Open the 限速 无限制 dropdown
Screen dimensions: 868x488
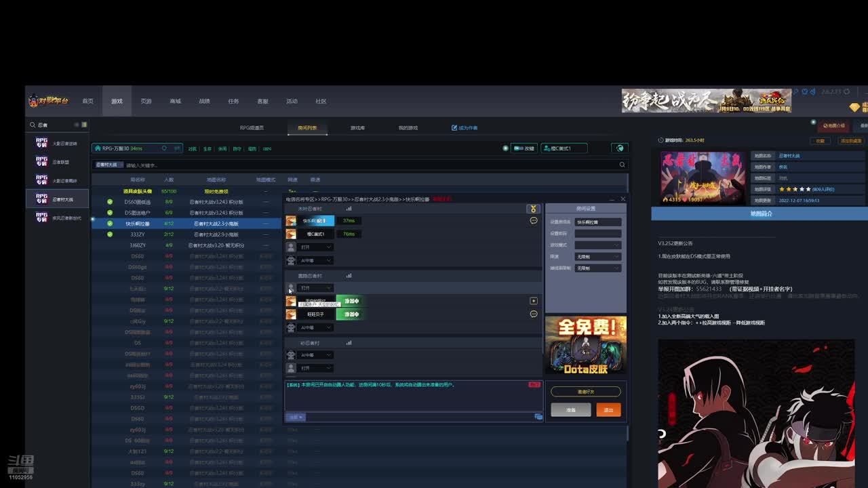point(597,257)
